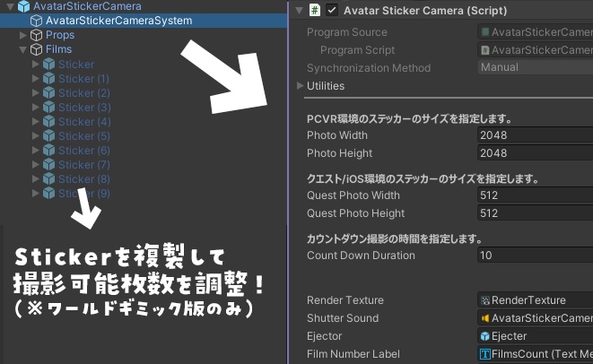Toggle the Avatar Sticker Camera script checkbox
The width and height of the screenshot is (593, 364).
332,10
